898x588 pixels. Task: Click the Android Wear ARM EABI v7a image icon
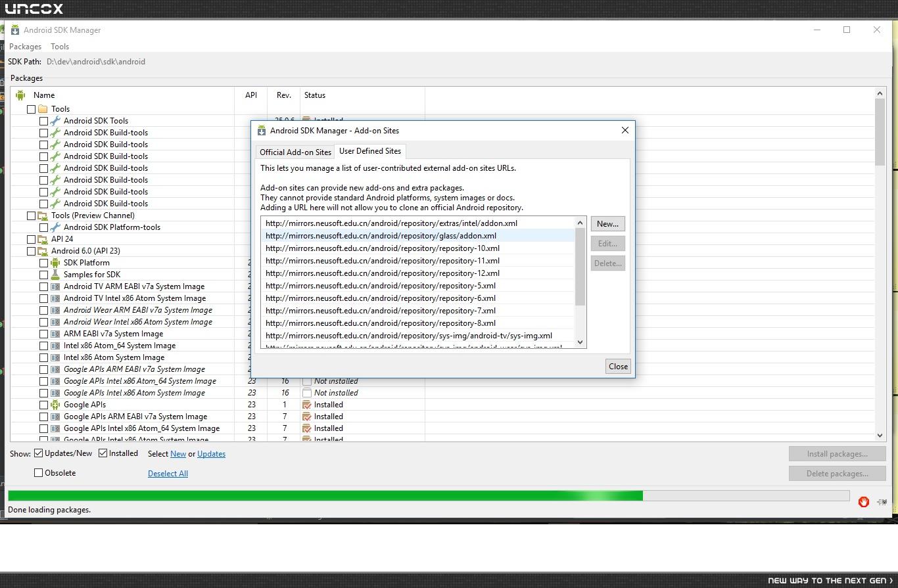coord(55,310)
